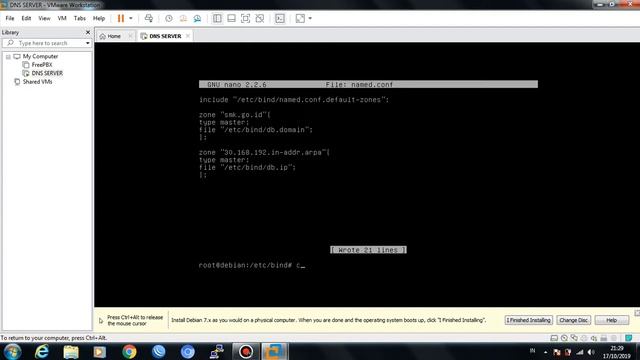Click the printer status icon
The width and height of the screenshot is (640, 360).
click(604, 338)
